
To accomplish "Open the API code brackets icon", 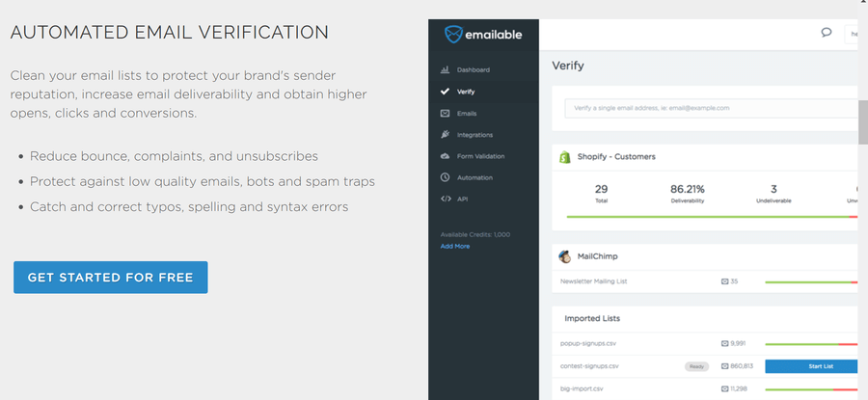I will pos(445,199).
